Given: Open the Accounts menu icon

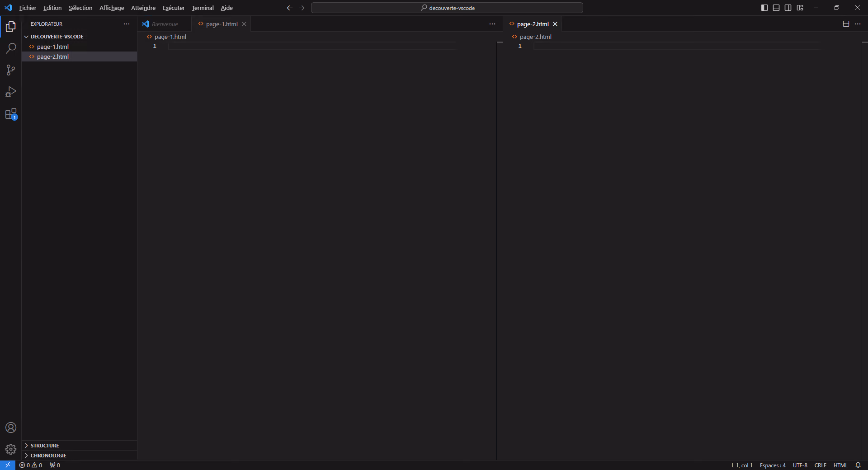Looking at the screenshot, I should 11,428.
